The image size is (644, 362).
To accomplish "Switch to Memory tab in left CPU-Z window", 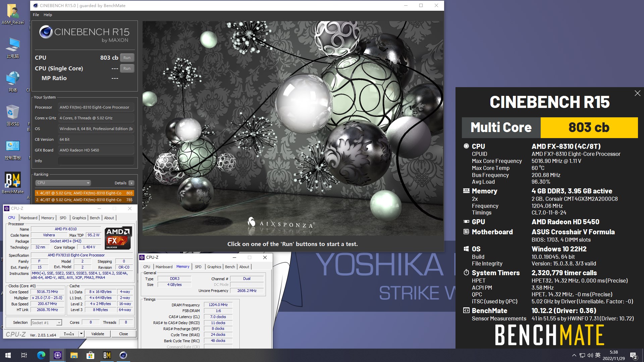I will coord(48,218).
